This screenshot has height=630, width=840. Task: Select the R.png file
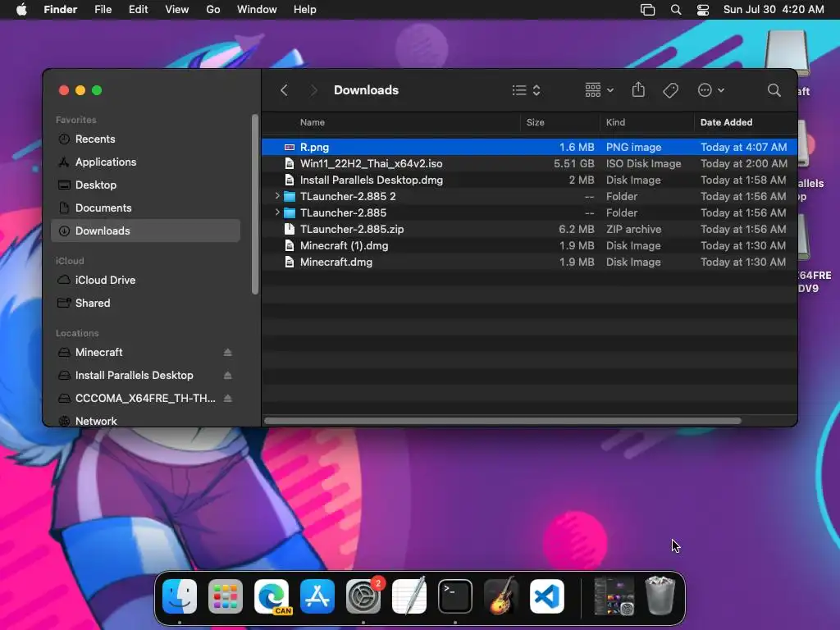coord(529,147)
